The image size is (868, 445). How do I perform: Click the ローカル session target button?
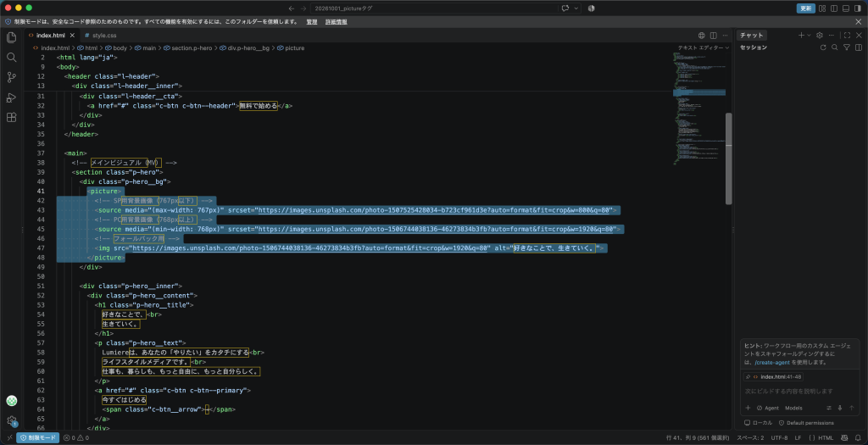pos(759,423)
